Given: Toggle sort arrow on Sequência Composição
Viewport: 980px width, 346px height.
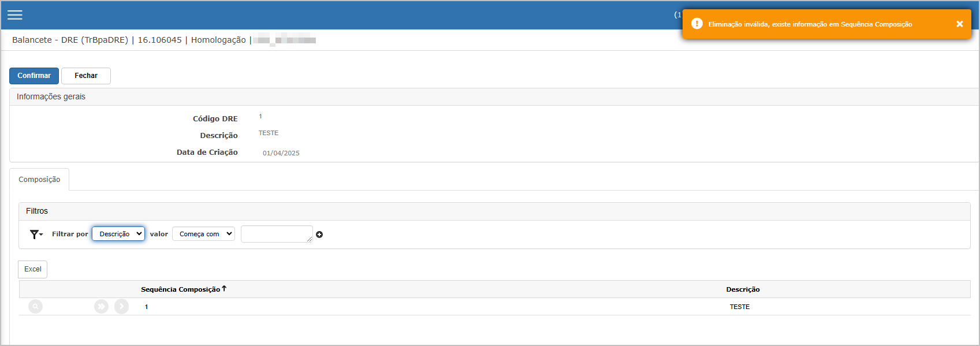Looking at the screenshot, I should point(224,289).
